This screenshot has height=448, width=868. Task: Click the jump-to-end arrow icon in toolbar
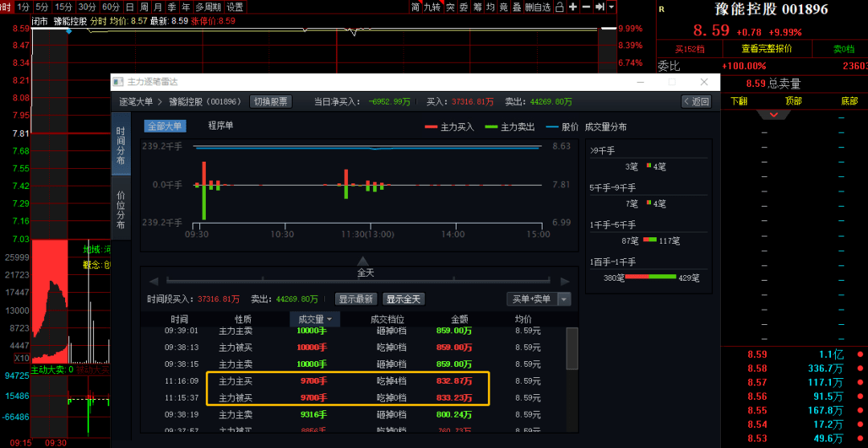coord(599,7)
